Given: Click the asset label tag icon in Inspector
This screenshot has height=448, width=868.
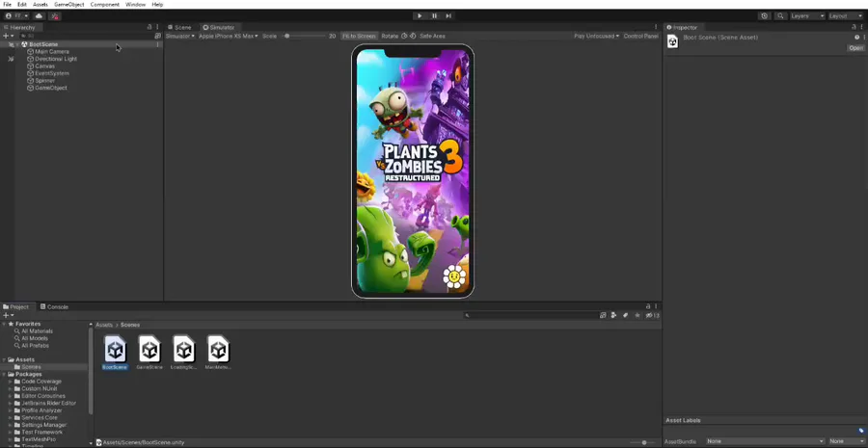Looking at the screenshot, I should (x=861, y=431).
